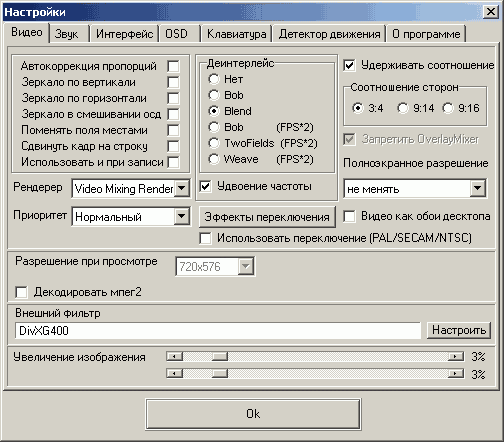Close the Настройки window
The height and width of the screenshot is (442, 504).
pyautogui.click(x=491, y=12)
